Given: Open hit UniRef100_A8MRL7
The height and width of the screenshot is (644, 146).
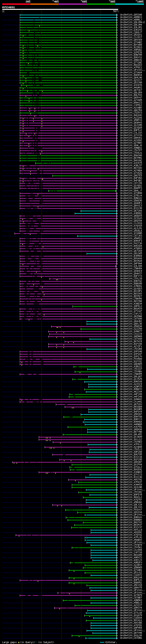Looking at the screenshot, I should (x=131, y=20).
